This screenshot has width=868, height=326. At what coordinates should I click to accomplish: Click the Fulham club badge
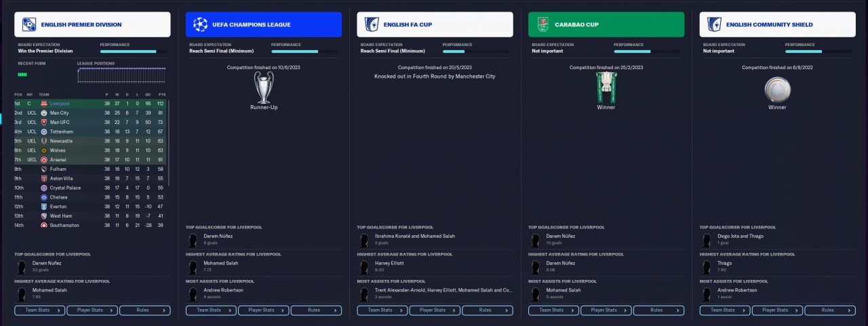(x=44, y=169)
